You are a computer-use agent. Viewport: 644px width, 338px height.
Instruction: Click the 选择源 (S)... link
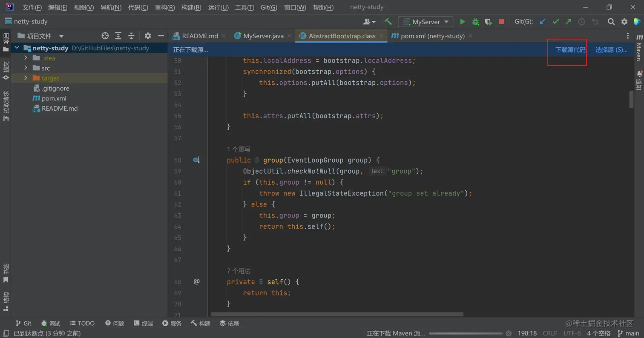[611, 50]
